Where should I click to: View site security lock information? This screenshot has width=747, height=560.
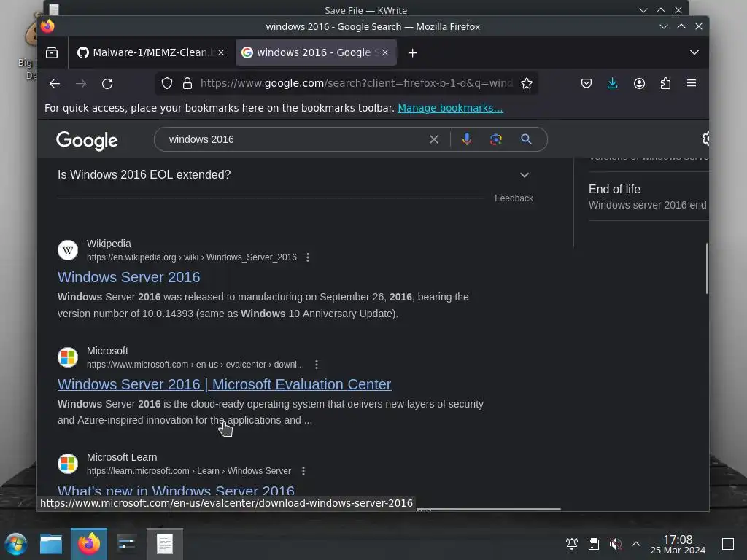(187, 83)
